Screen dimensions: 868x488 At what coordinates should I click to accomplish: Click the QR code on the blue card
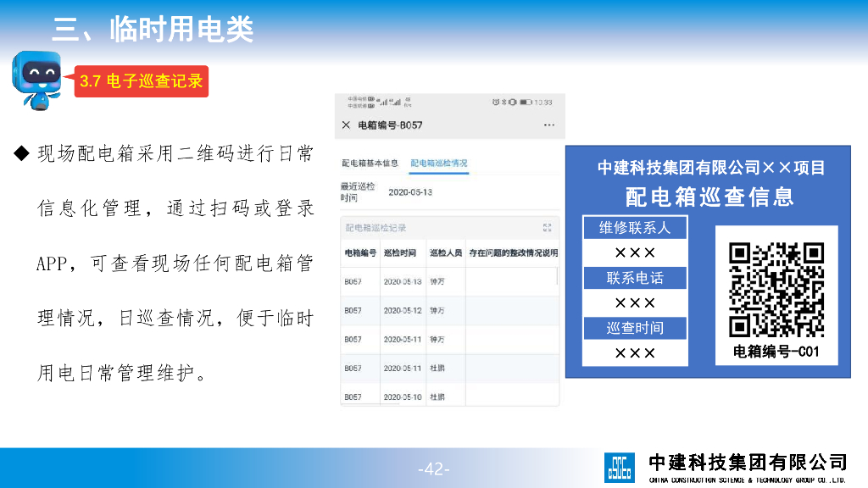tap(776, 290)
